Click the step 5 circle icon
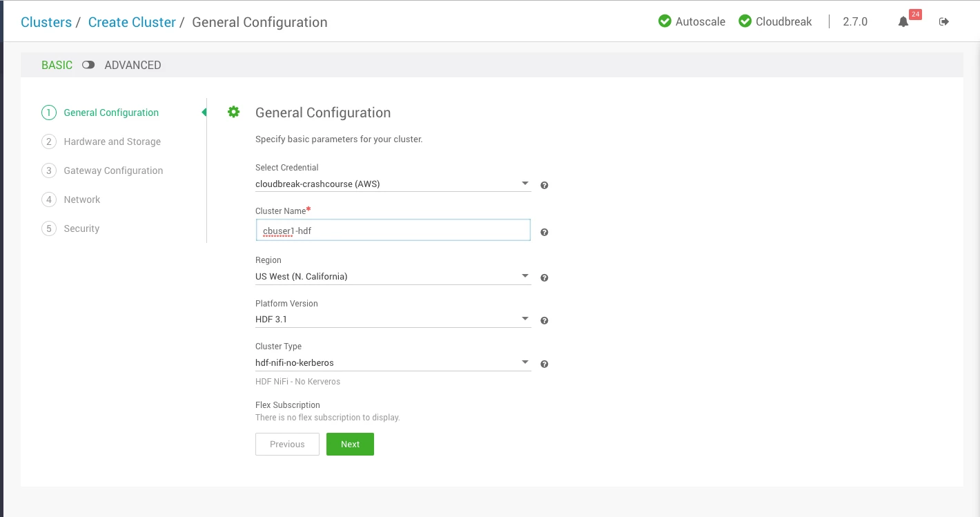 click(x=48, y=228)
